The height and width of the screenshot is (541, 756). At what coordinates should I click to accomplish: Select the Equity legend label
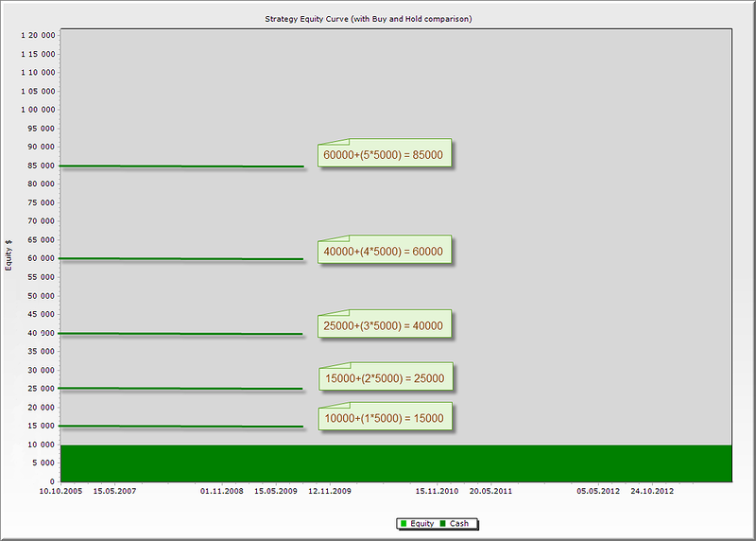pyautogui.click(x=421, y=523)
